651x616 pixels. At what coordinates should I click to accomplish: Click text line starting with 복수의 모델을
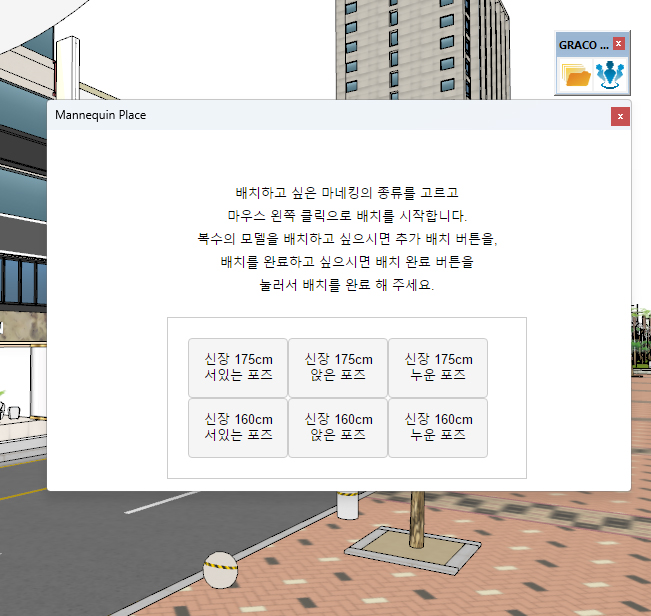coord(347,239)
